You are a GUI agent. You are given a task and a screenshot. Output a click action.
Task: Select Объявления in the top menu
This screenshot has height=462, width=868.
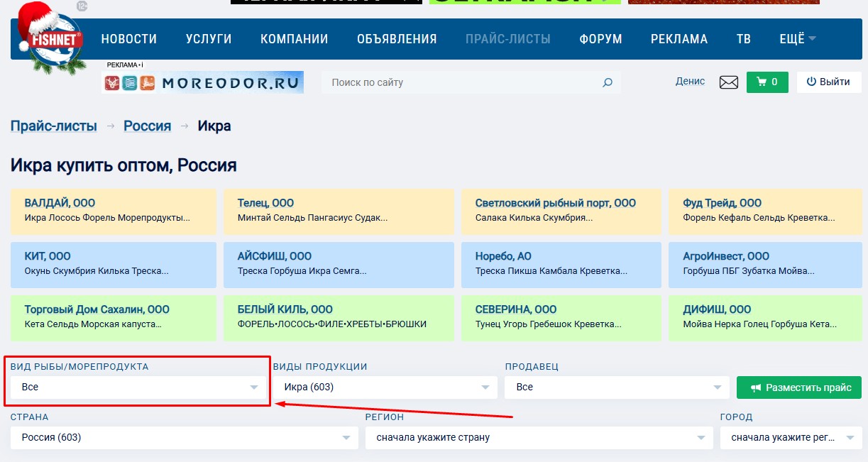coord(397,39)
